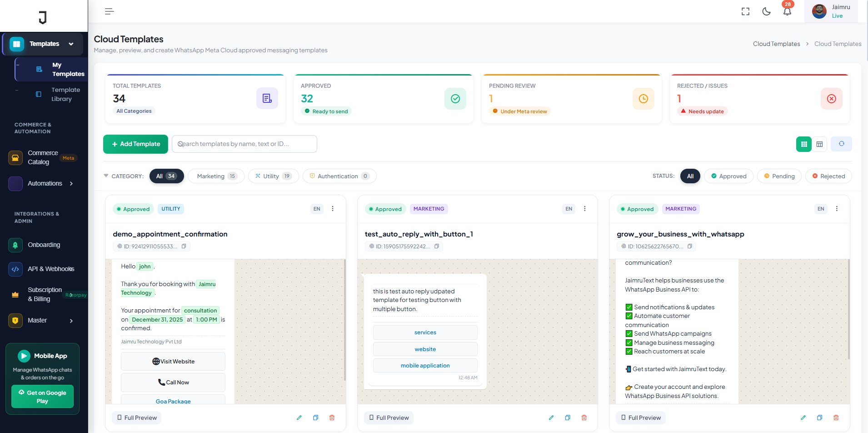Click Get on Google Play button

42,397
